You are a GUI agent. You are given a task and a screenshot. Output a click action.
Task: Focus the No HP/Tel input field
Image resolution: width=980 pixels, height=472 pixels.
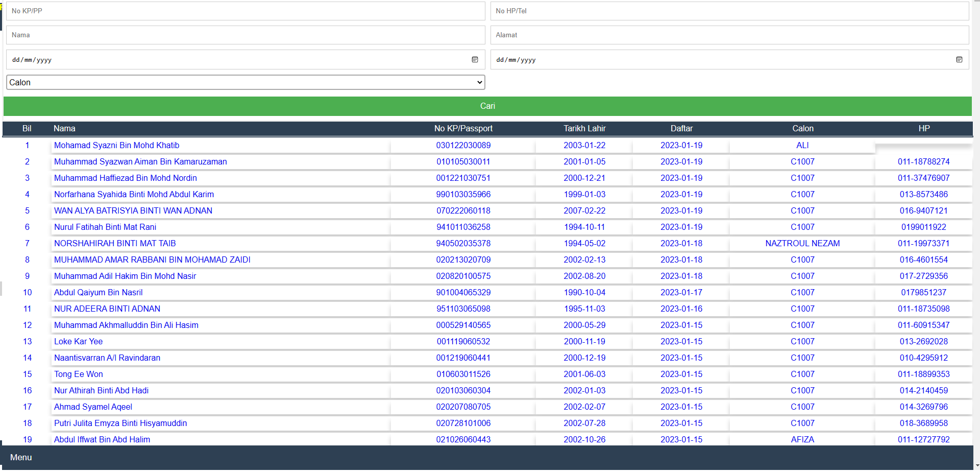(x=729, y=11)
